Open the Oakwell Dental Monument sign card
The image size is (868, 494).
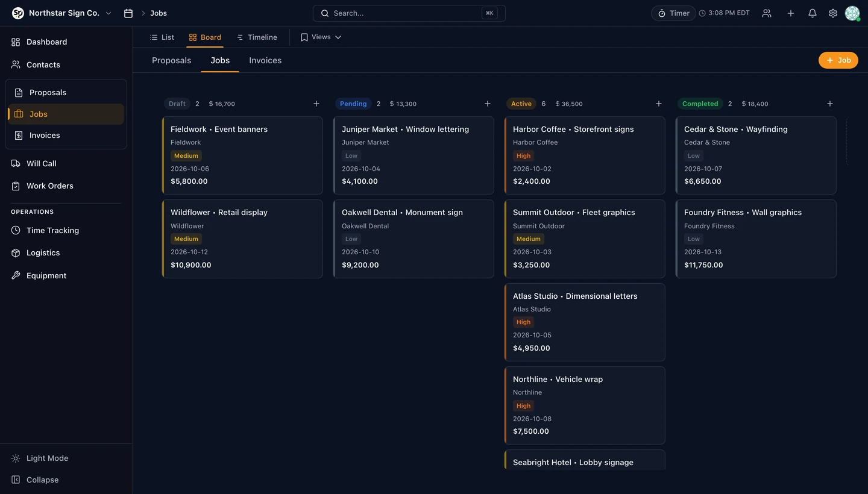(414, 239)
